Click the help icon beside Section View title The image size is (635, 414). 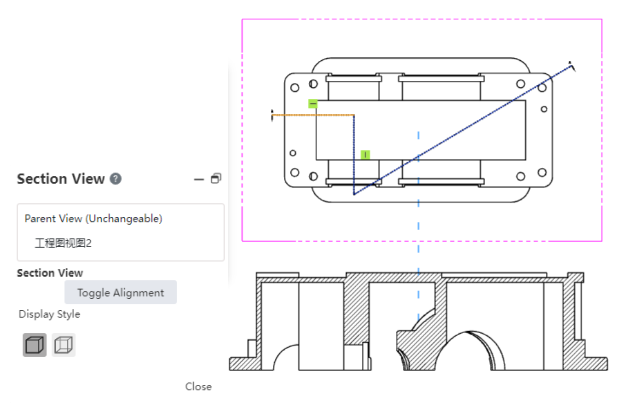click(116, 179)
